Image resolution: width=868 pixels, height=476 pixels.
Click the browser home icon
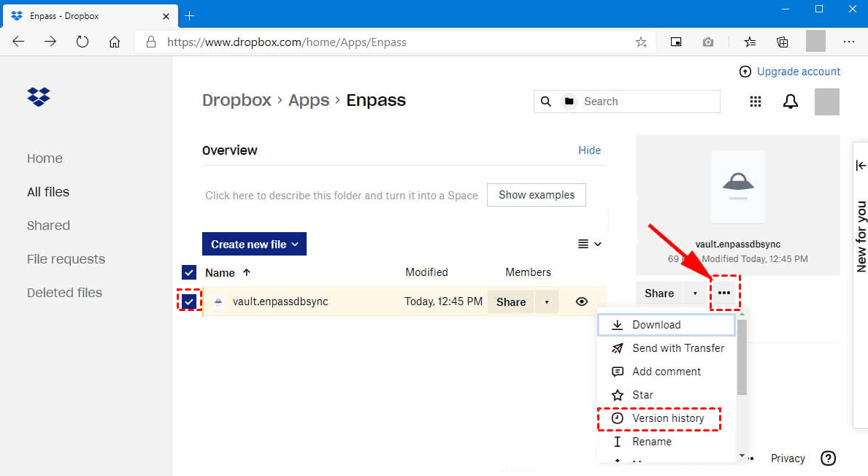115,42
